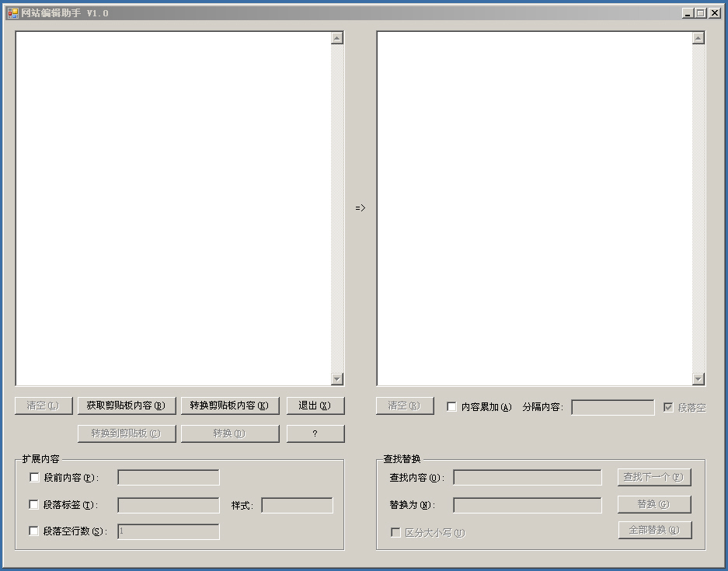Click right text area's scroll down arrow
Viewport: 728px width, 571px height.
click(x=698, y=379)
